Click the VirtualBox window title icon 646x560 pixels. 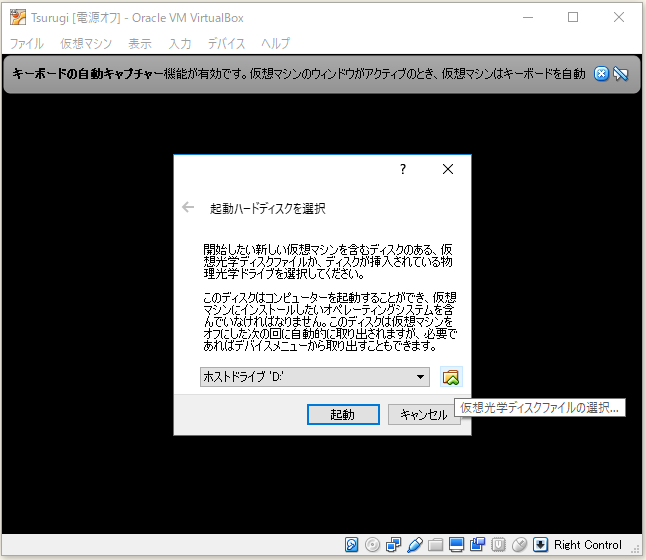pyautogui.click(x=18, y=18)
